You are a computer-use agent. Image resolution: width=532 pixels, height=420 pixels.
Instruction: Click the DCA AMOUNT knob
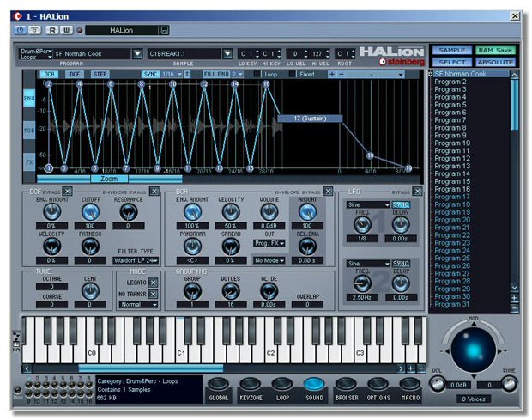tap(307, 212)
